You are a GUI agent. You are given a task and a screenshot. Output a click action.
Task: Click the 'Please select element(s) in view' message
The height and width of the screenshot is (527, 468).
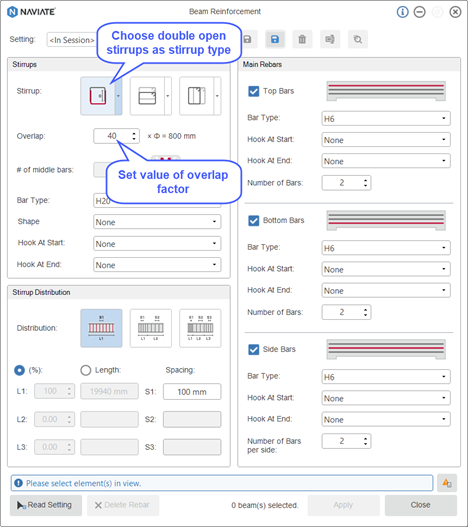pyautogui.click(x=222, y=483)
